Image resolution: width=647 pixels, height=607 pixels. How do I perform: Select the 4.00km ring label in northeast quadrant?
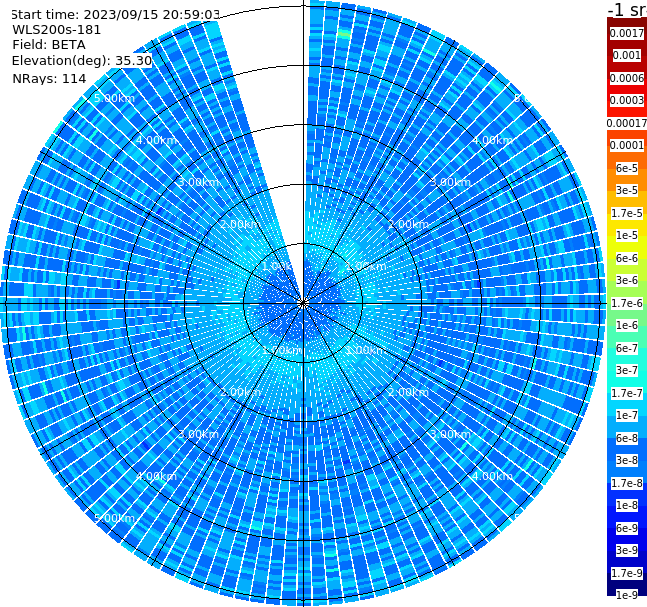492,140
